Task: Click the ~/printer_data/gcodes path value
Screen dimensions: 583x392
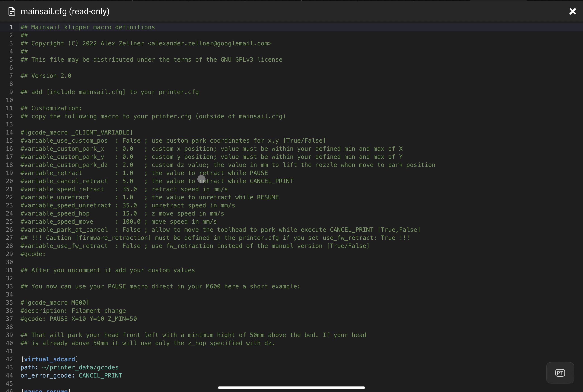Action: (80, 367)
